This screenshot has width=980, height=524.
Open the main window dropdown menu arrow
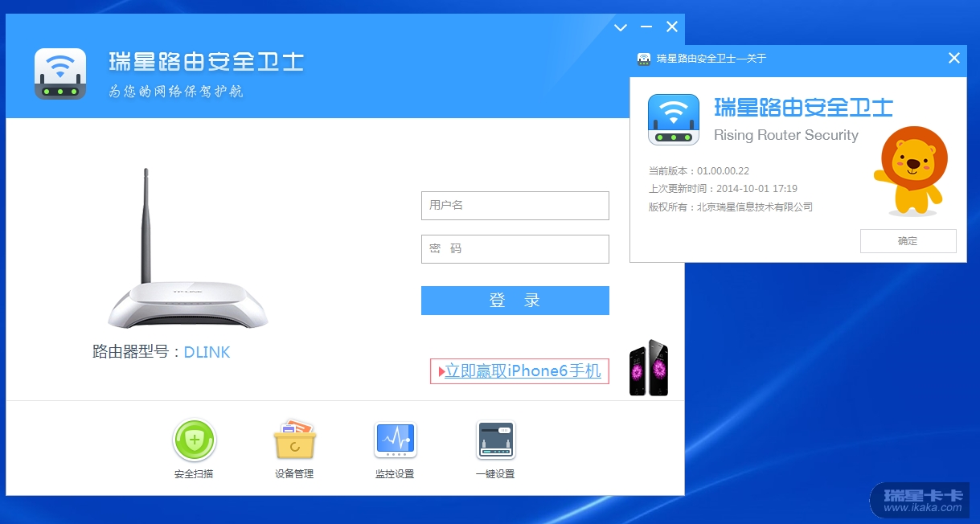pos(620,28)
